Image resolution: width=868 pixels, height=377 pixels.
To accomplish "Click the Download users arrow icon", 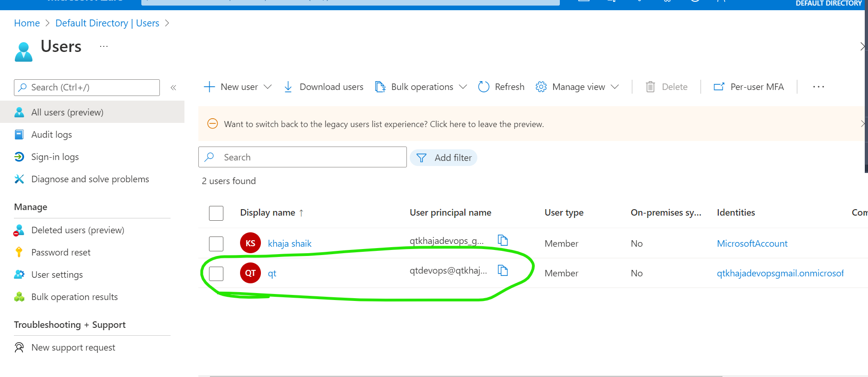I will click(288, 87).
